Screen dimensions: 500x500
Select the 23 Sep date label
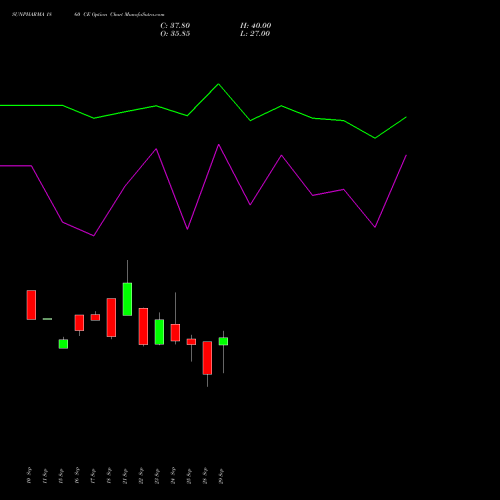tap(157, 476)
